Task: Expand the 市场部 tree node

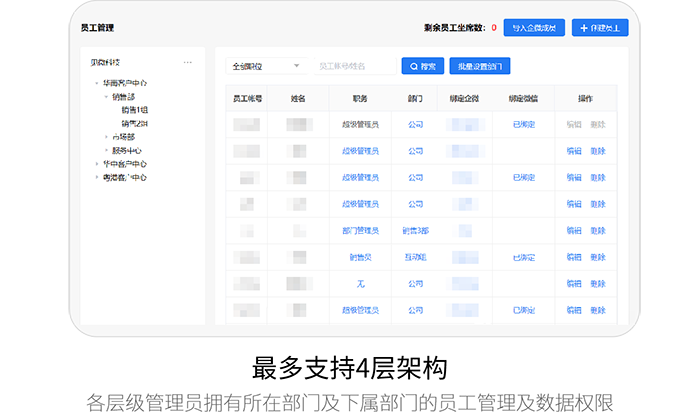Action: click(106, 137)
